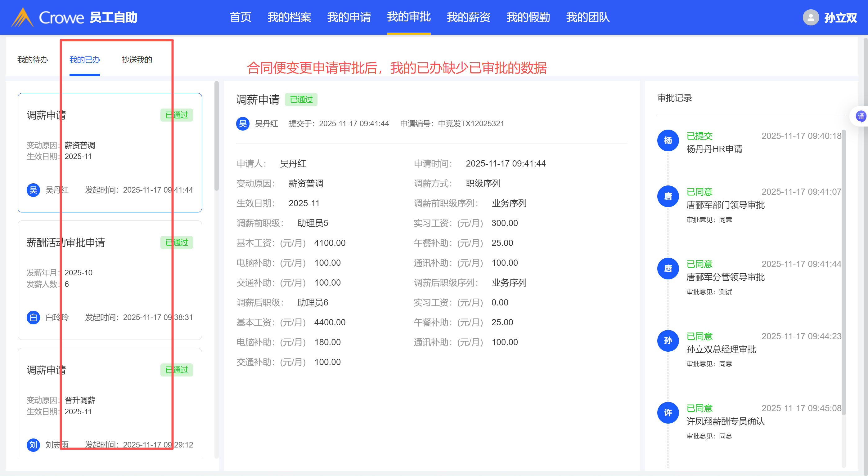868x476 pixels.
Task: Click 孙 avatar in approval record
Action: 668,341
